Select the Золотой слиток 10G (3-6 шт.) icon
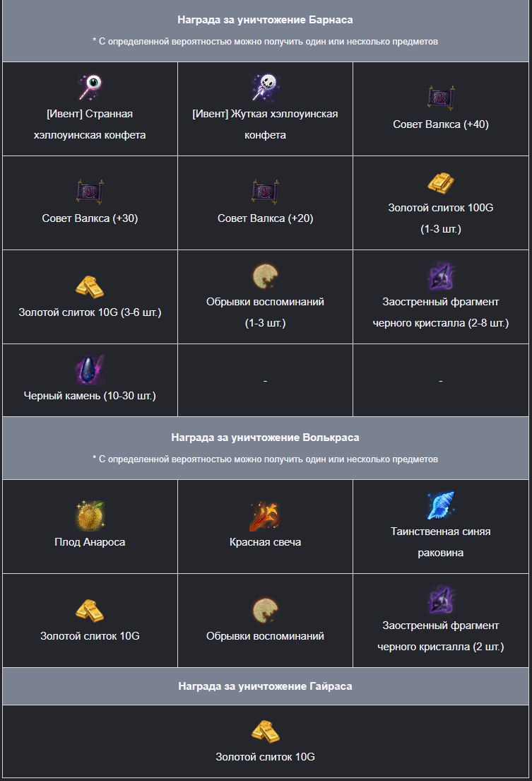 point(90,287)
